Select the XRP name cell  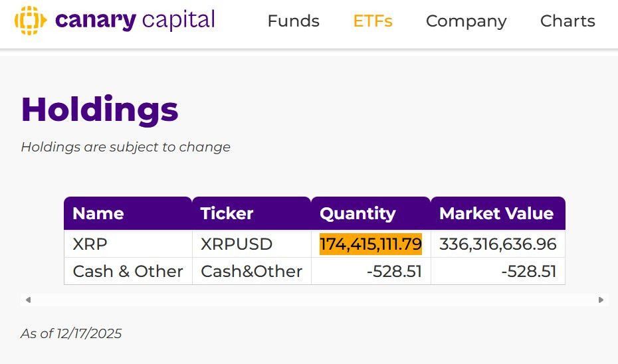(x=90, y=244)
